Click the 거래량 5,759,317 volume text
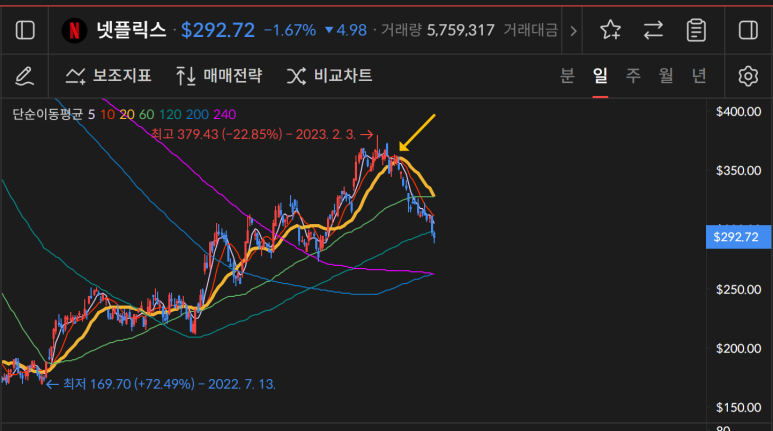Image resolution: width=773 pixels, height=431 pixels. pos(438,31)
